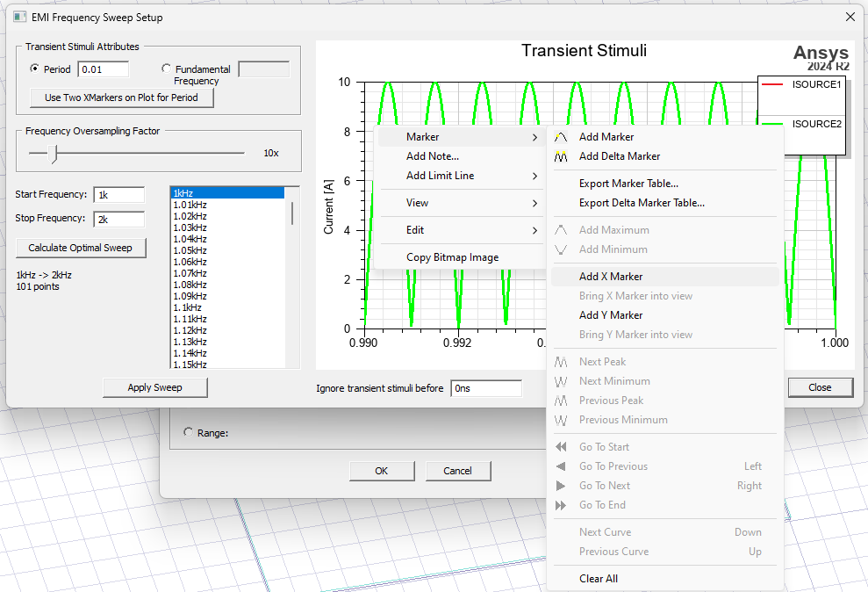This screenshot has width=868, height=592.
Task: Click the green ISOURCE2 legend line
Action: [x=772, y=125]
